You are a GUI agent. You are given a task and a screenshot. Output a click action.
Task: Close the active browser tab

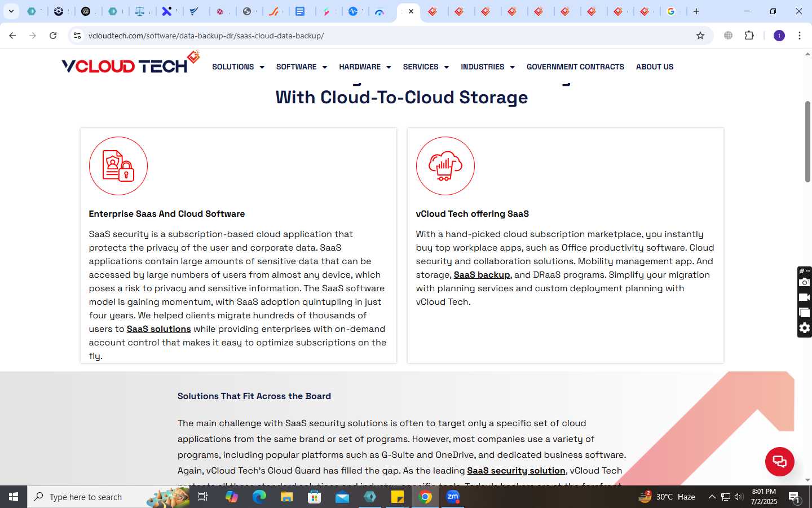click(x=411, y=11)
